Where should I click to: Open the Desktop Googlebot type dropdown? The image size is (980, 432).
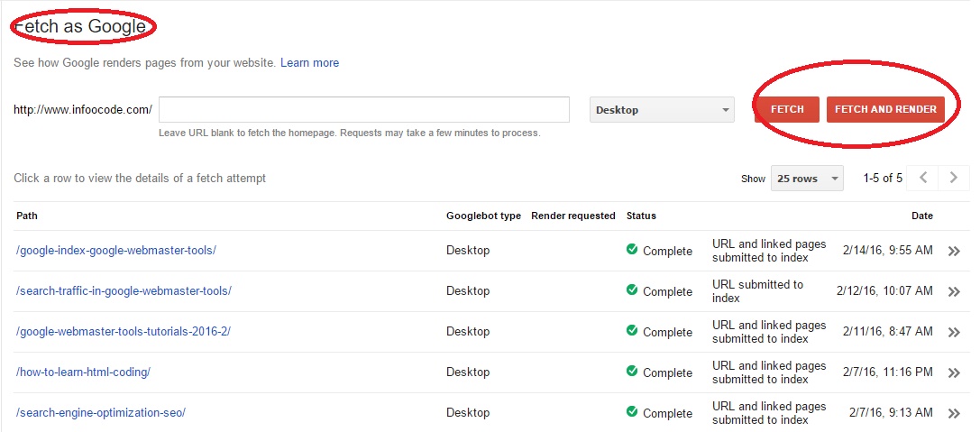click(661, 110)
